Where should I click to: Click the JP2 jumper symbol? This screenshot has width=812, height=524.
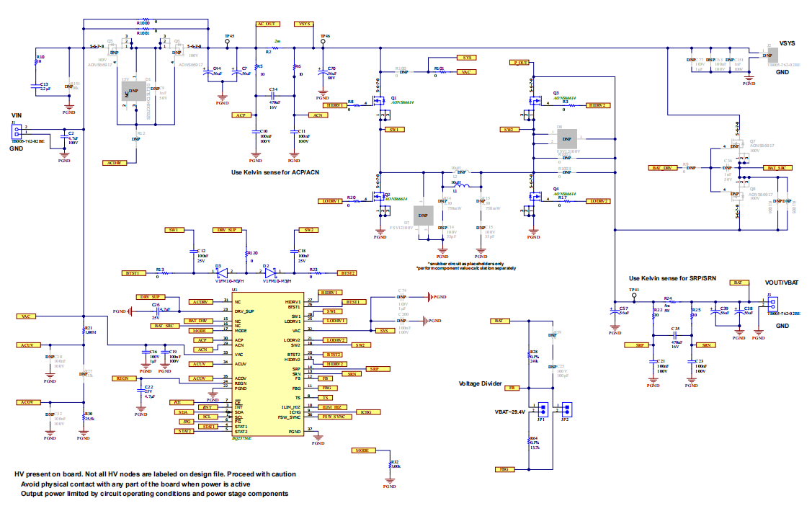pos(566,410)
